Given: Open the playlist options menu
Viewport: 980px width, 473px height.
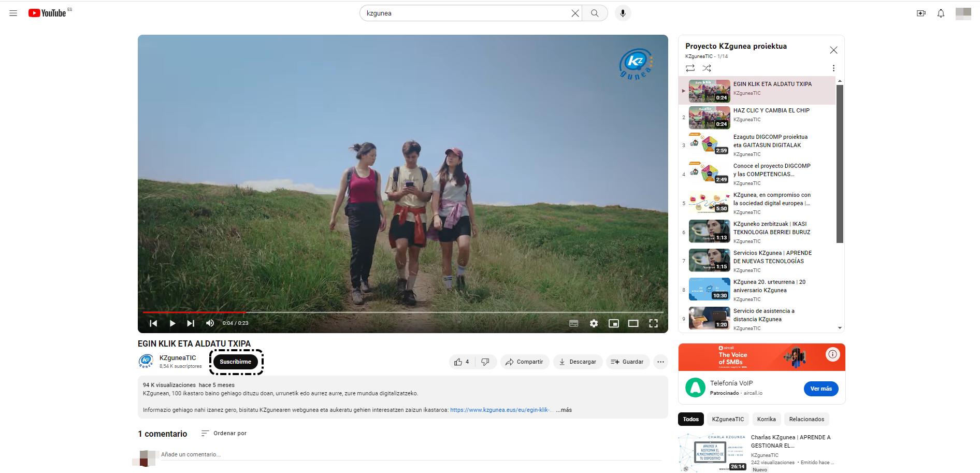Looking at the screenshot, I should coord(833,68).
